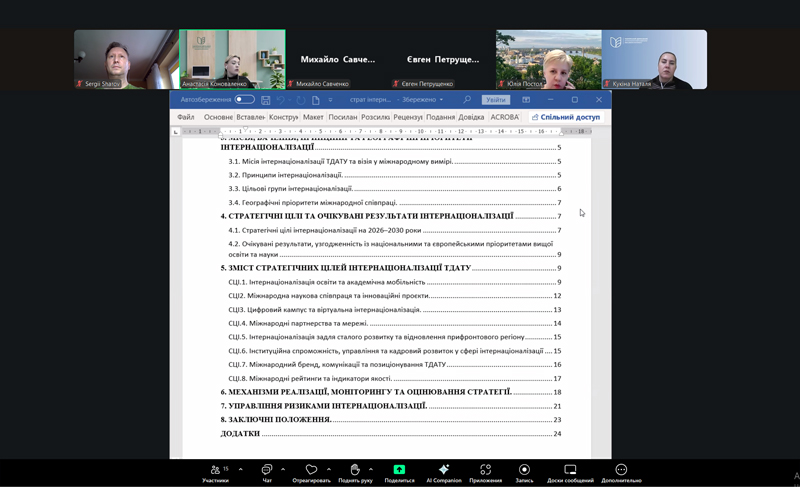Select Кухіна Наталя video thumbnail
Image resolution: width=800 pixels, height=487 pixels.
[654, 59]
